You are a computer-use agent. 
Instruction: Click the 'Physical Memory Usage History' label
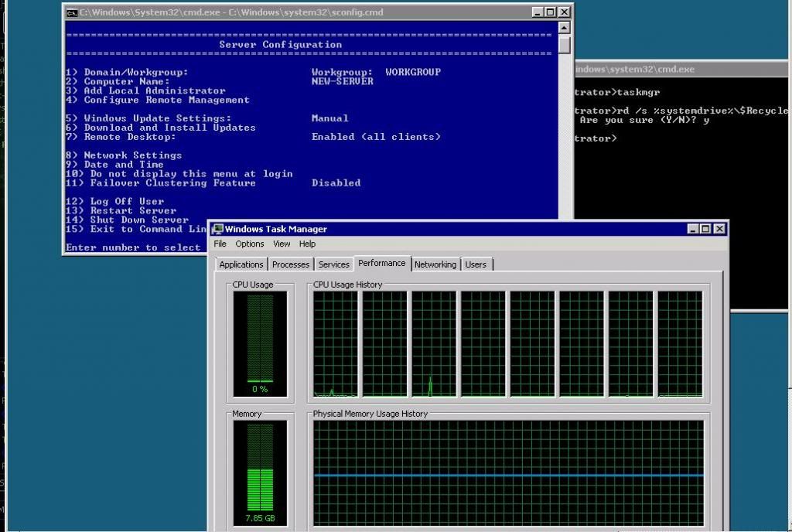point(370,414)
